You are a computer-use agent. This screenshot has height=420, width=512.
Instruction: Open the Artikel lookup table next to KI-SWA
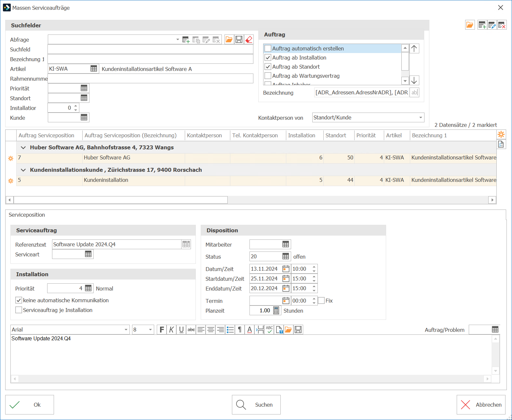click(x=94, y=69)
